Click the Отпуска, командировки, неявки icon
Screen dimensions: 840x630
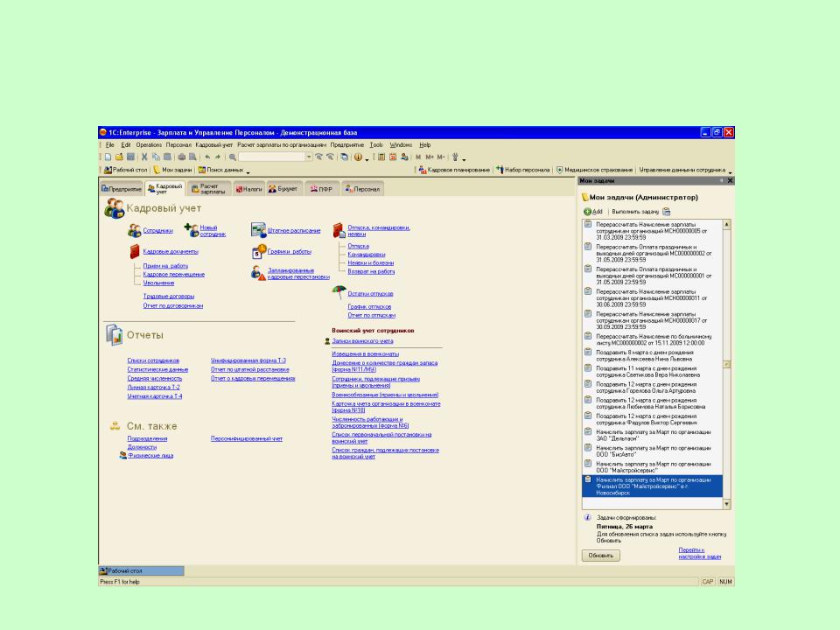[339, 230]
